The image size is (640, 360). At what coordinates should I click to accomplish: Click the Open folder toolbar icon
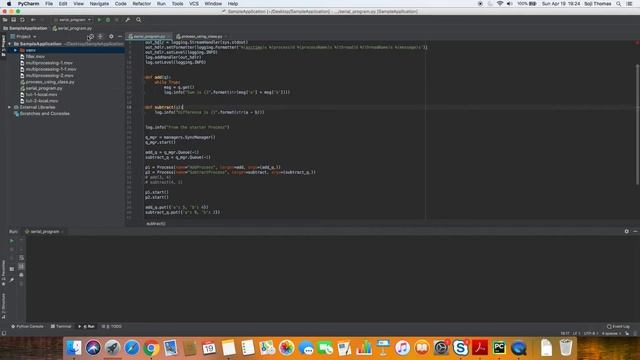[x=5, y=20]
